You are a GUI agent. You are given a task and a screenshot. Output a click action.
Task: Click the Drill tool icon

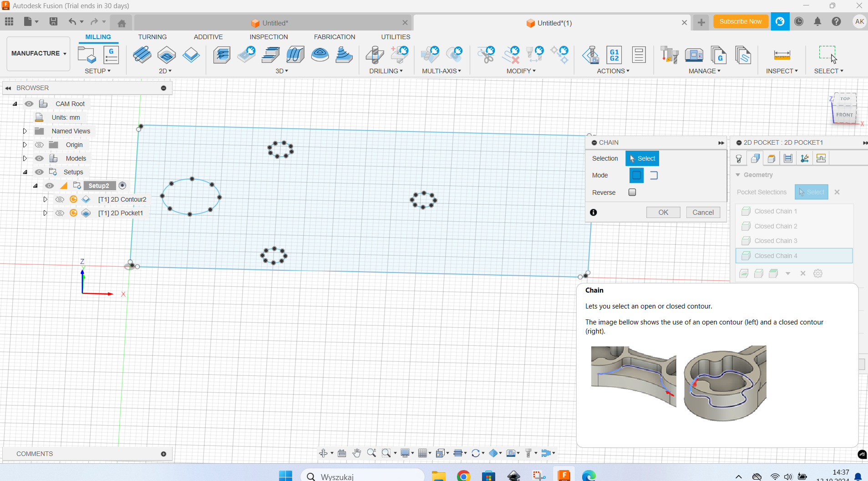pos(375,55)
